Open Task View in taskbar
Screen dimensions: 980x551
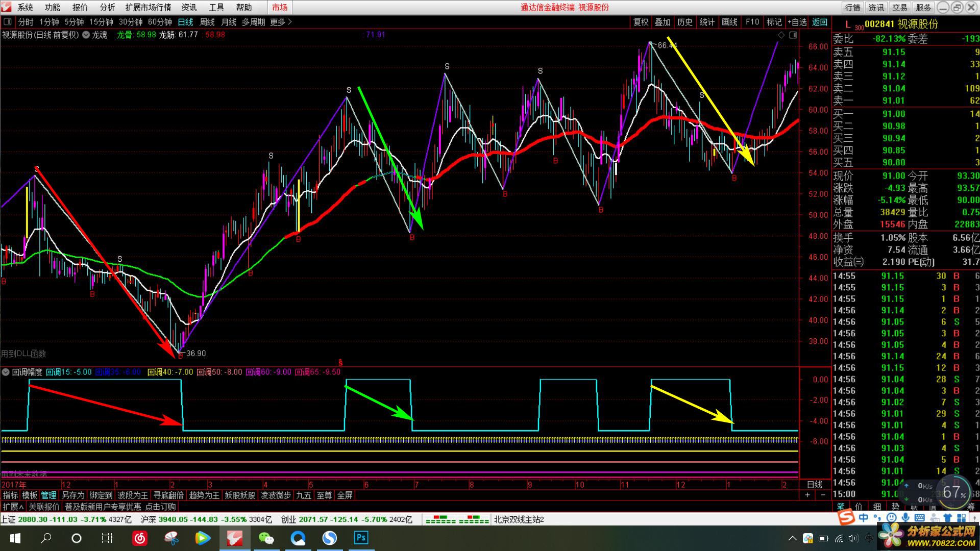click(x=107, y=538)
